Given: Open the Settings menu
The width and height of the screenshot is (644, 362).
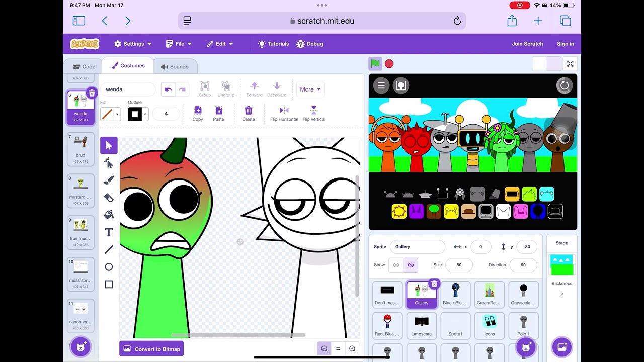Looking at the screenshot, I should (x=133, y=44).
